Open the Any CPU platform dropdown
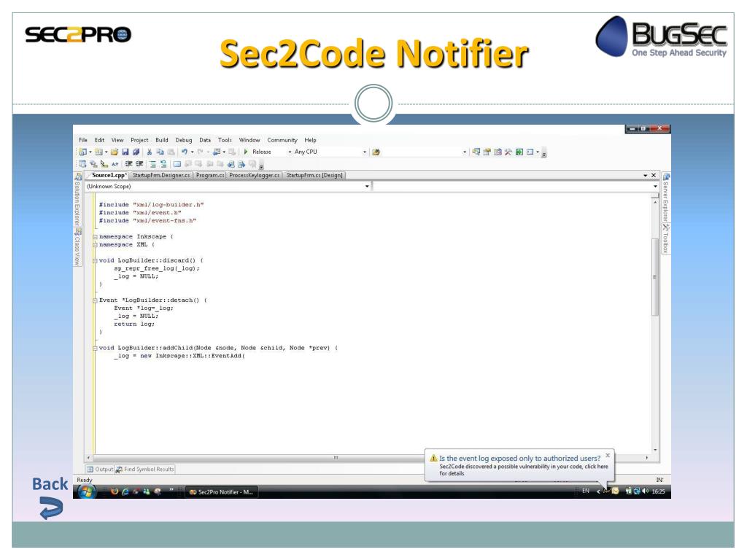This screenshot has width=747, height=560. pos(365,152)
